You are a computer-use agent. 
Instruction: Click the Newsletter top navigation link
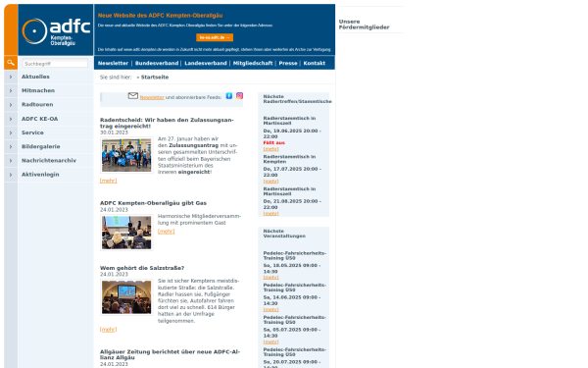point(113,63)
